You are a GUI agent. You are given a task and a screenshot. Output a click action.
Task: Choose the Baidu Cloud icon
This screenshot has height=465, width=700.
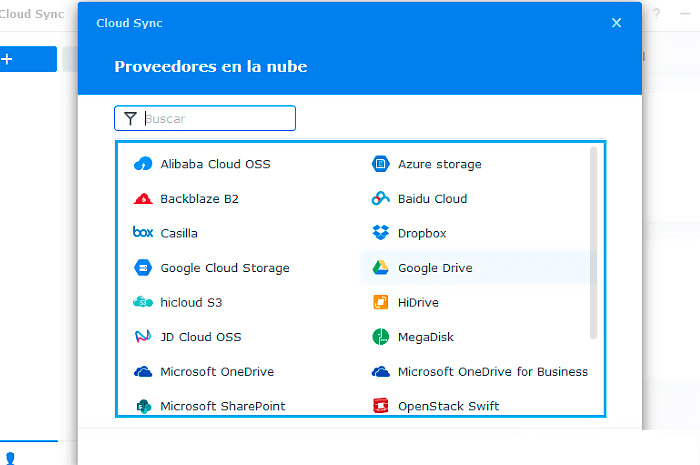[x=380, y=199]
